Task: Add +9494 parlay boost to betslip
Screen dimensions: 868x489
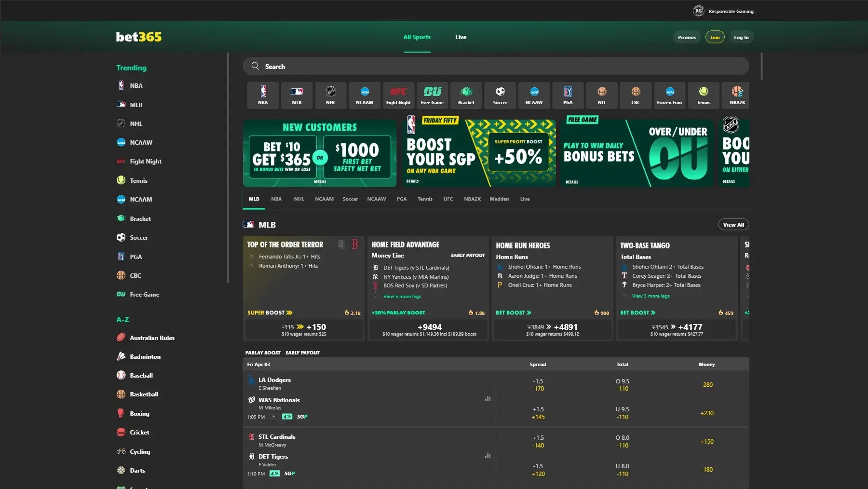Action: click(429, 330)
